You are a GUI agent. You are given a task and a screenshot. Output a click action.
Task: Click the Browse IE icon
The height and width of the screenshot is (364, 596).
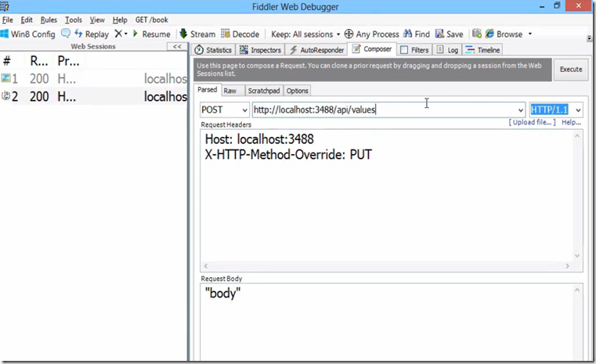(489, 34)
